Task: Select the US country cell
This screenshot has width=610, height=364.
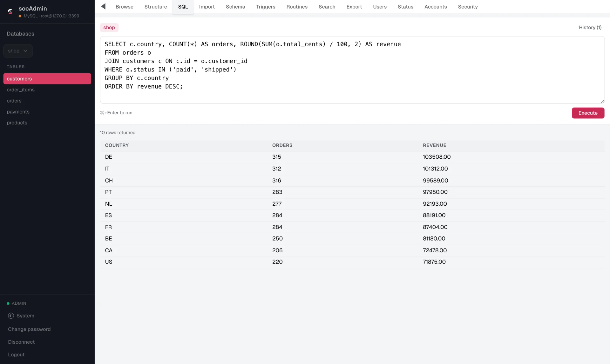Action: click(x=108, y=262)
